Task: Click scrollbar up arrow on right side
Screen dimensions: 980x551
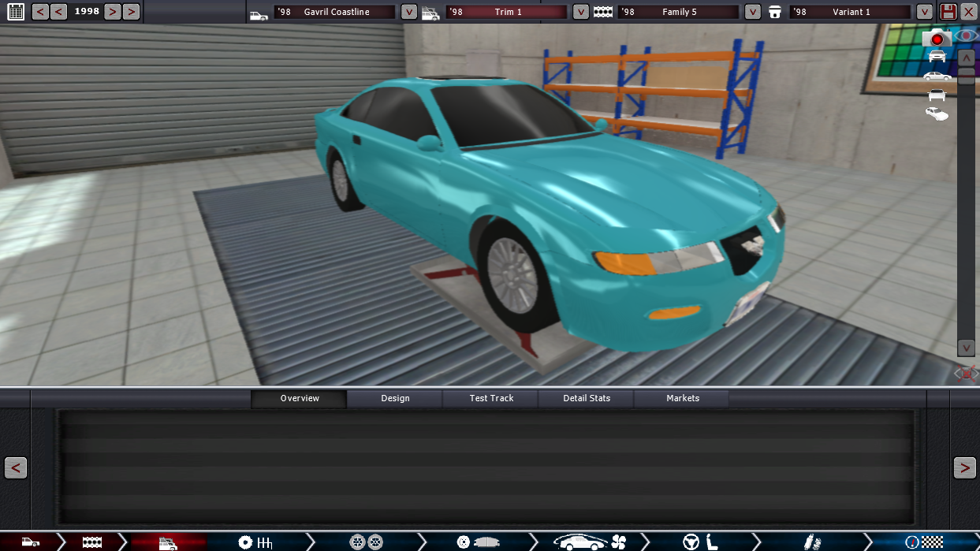Action: [967, 58]
